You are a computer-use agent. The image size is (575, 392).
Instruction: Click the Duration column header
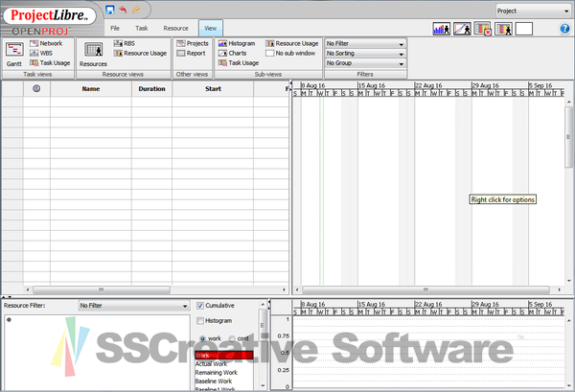click(151, 89)
